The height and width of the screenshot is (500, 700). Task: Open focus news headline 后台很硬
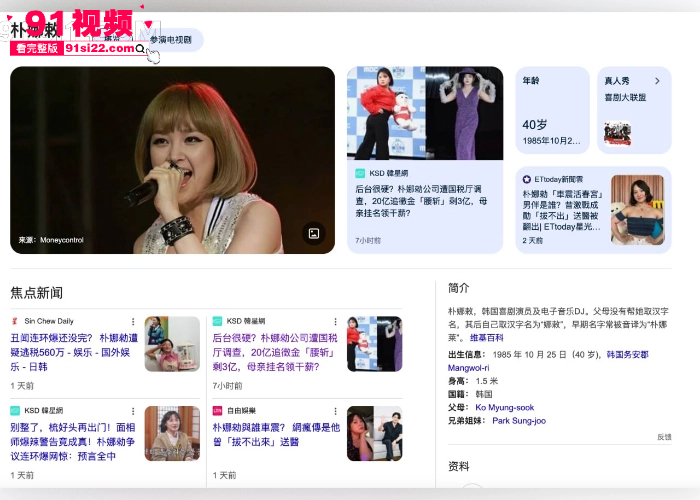pyautogui.click(x=275, y=352)
